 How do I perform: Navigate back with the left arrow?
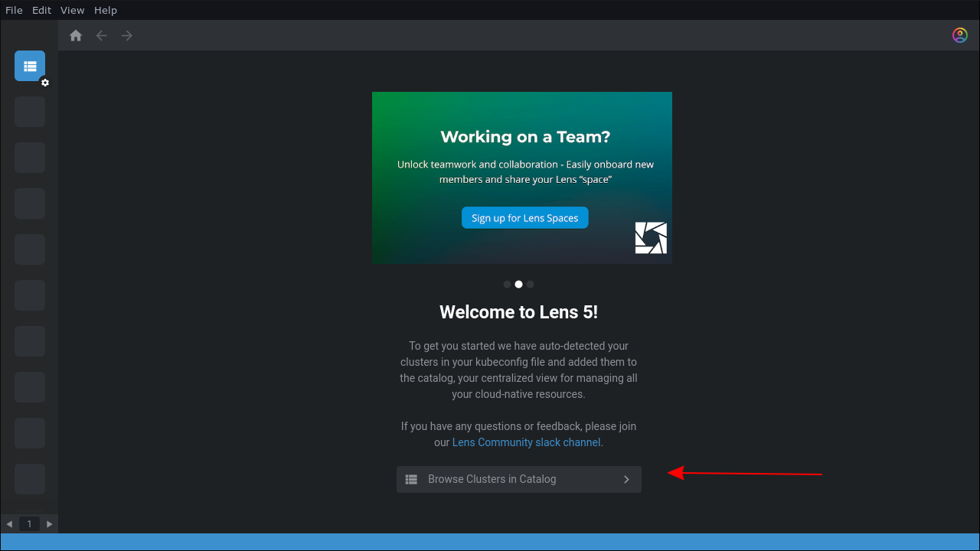102,35
